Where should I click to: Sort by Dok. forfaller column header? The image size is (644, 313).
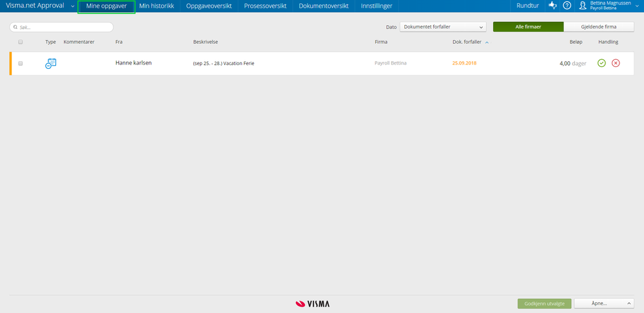tap(467, 42)
